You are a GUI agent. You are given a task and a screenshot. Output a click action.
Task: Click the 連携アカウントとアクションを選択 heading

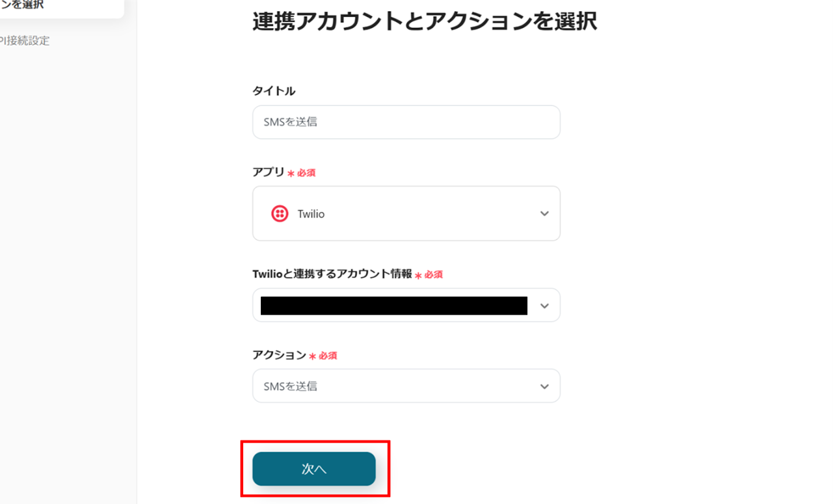(x=425, y=21)
